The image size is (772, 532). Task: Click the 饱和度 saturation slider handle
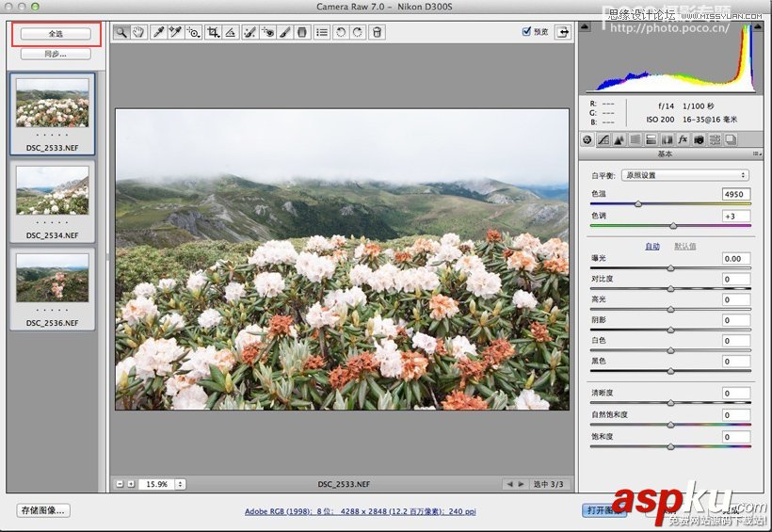670,446
